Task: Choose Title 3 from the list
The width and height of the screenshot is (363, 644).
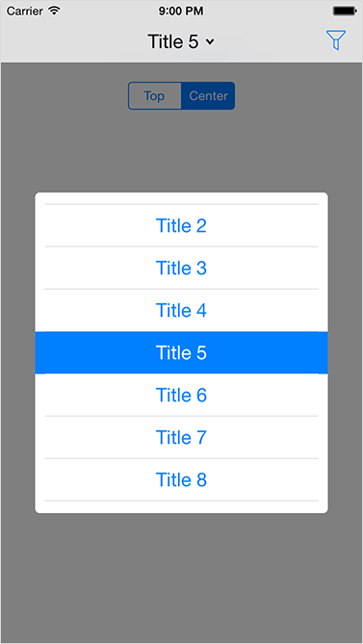Action: (181, 268)
